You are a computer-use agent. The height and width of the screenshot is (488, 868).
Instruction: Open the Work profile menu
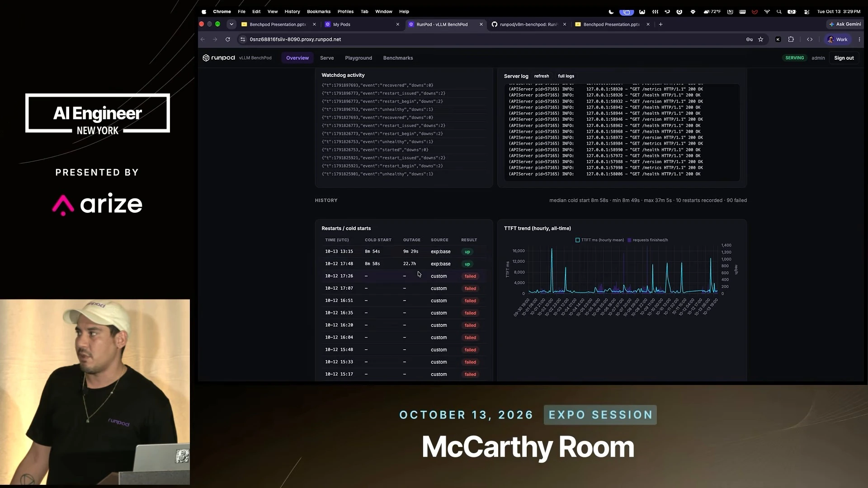pyautogui.click(x=837, y=39)
